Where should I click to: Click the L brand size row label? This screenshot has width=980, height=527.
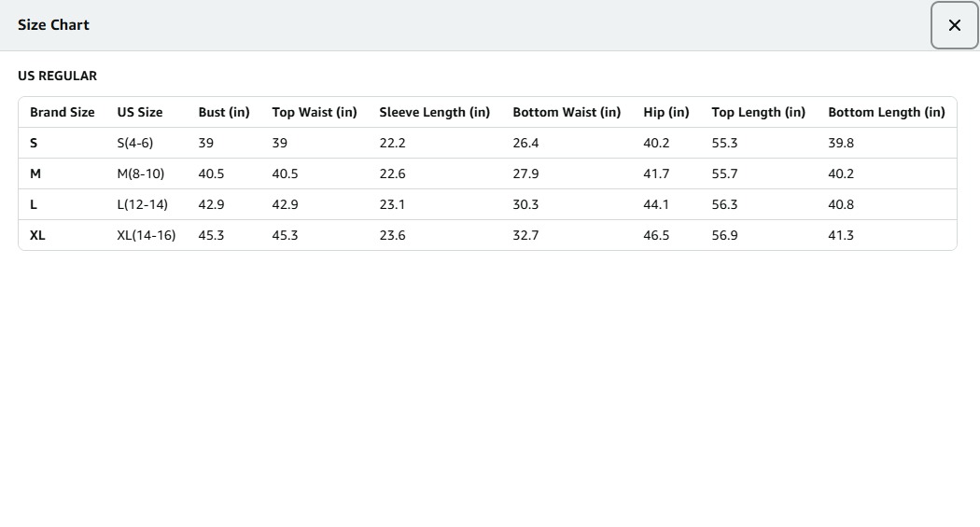(x=34, y=204)
